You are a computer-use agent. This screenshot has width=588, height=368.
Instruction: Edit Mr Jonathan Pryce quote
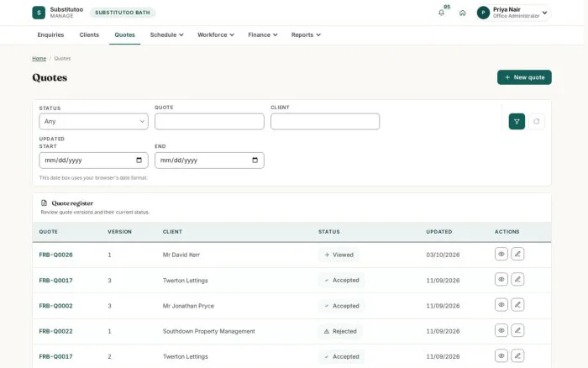pyautogui.click(x=517, y=305)
